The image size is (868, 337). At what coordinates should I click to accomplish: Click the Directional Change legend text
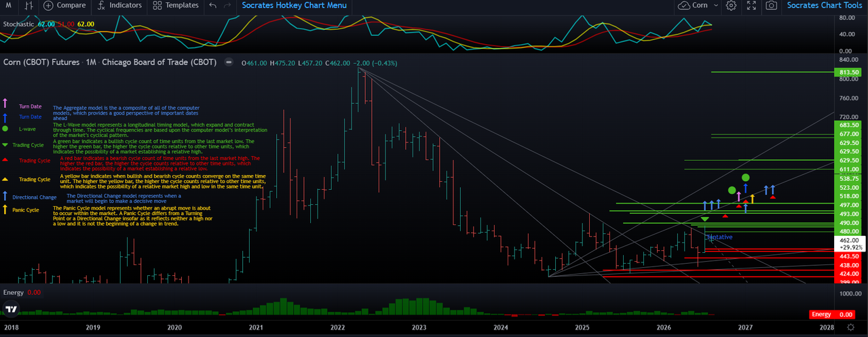35,197
